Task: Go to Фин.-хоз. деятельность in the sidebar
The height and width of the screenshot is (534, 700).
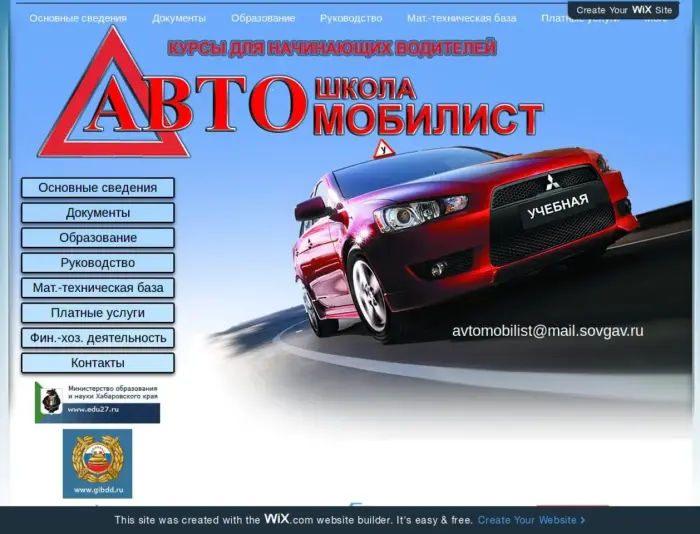Action: click(x=98, y=338)
